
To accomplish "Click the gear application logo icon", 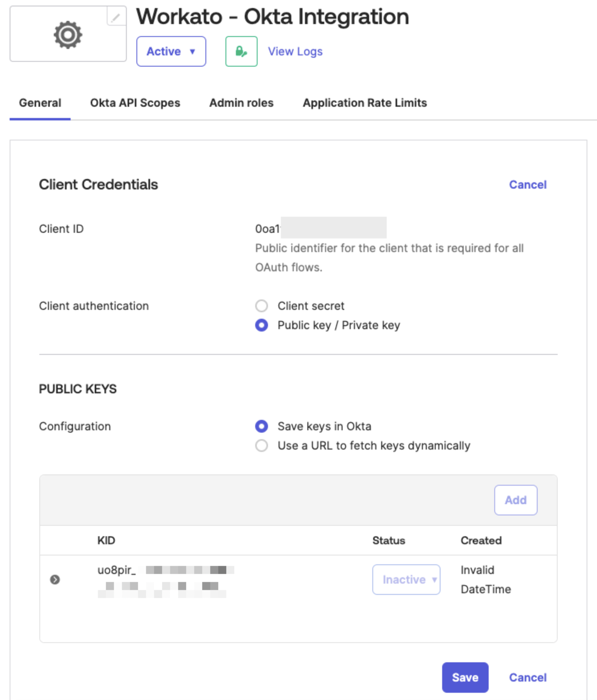I will pos(68,35).
